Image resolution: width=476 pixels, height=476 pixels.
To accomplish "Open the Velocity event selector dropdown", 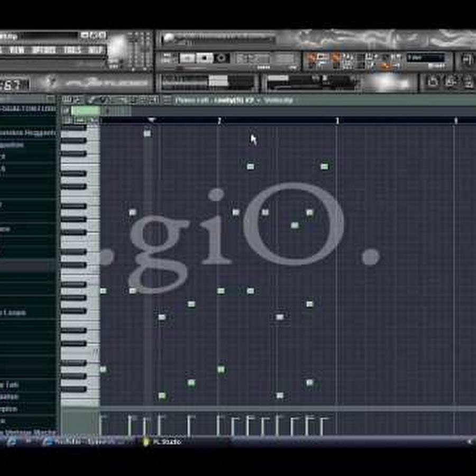I will 278,100.
